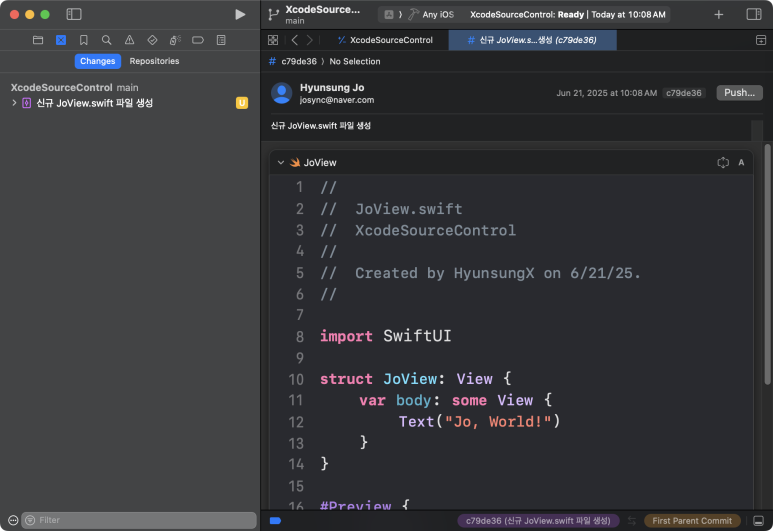Choose the Any iOS run destination
Viewport: 773px width, 531px height.
(x=438, y=14)
